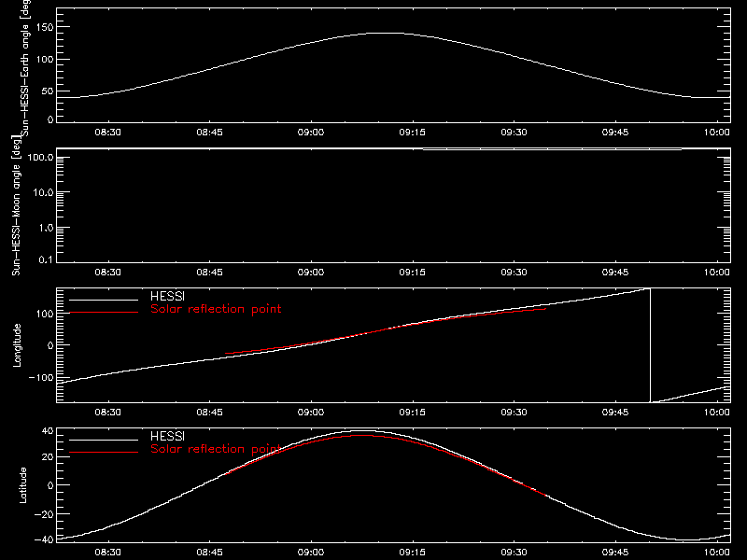Click 09:30 time label under Moon angle plot
Image resolution: width=747 pixels, height=560 pixels.
(514, 273)
